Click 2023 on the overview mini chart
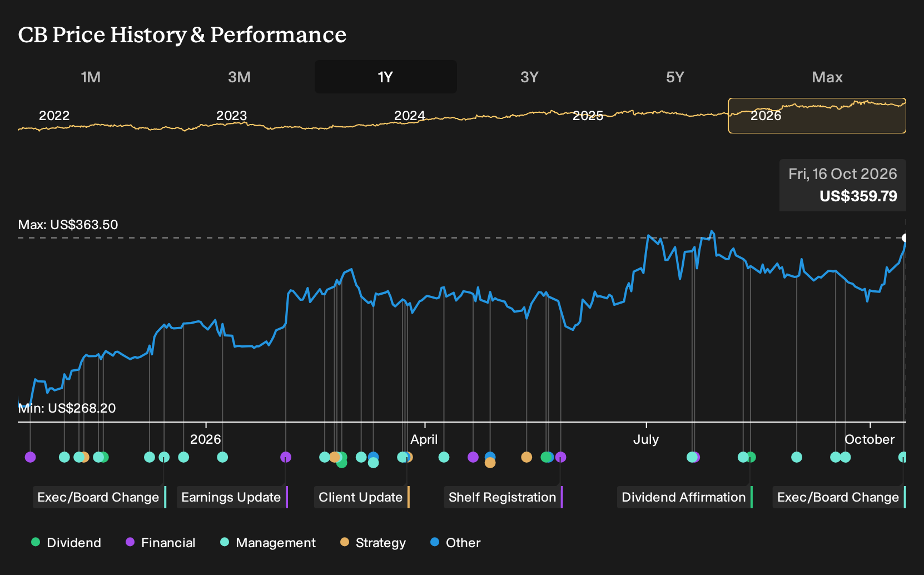Viewport: 924px width, 575px height. (x=231, y=116)
